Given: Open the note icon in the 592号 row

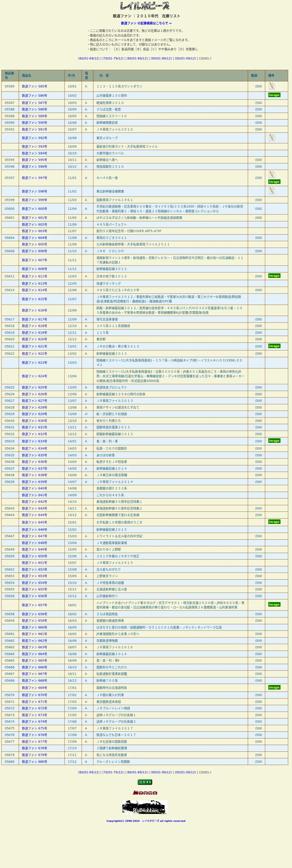Looking at the screenshot, I should click(x=272, y=137).
